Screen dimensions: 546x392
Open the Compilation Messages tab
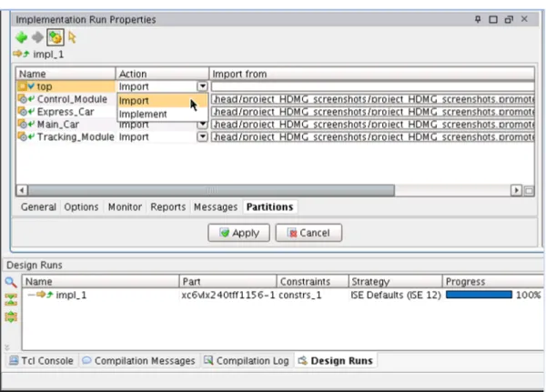138,361
